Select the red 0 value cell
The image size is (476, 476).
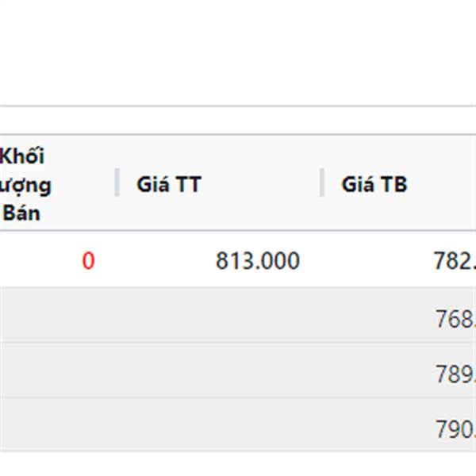(x=88, y=260)
